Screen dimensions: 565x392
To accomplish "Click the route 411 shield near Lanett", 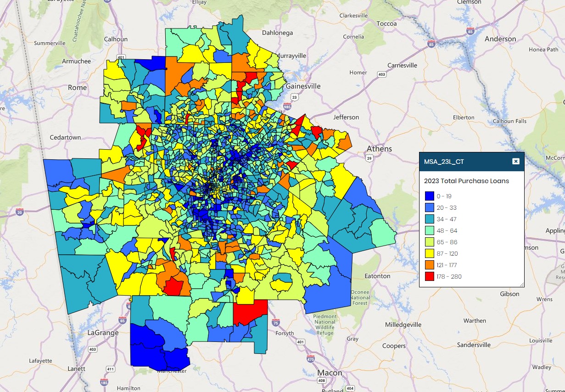I will click(110, 369).
